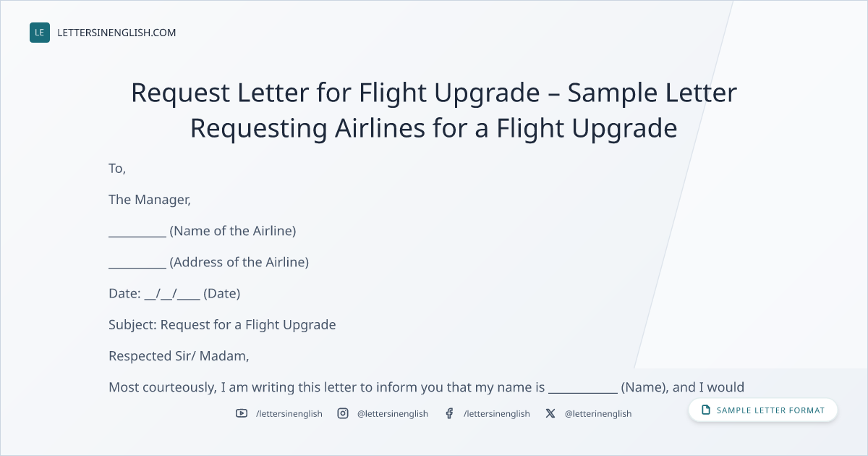Click the Name of the Airline blank

coord(137,232)
